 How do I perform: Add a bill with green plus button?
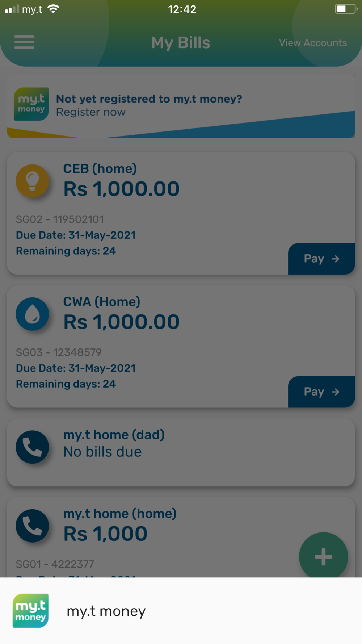[323, 556]
